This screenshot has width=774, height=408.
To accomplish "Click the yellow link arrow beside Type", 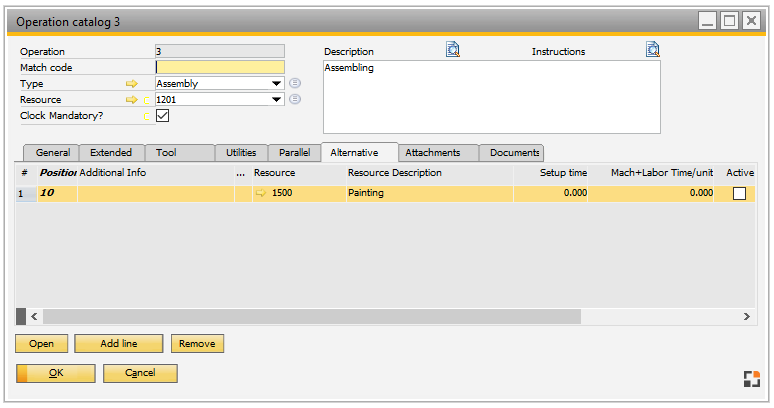I will (132, 84).
